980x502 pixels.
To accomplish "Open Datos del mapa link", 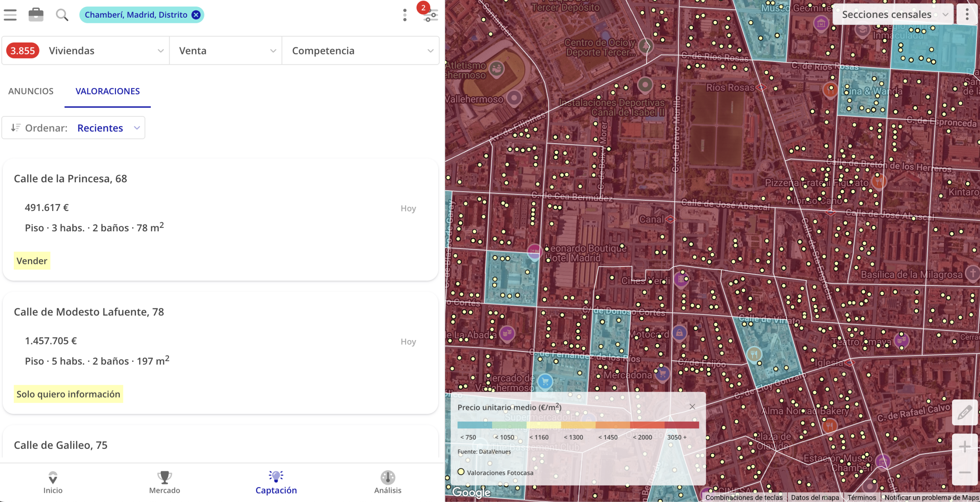I will [x=815, y=497].
